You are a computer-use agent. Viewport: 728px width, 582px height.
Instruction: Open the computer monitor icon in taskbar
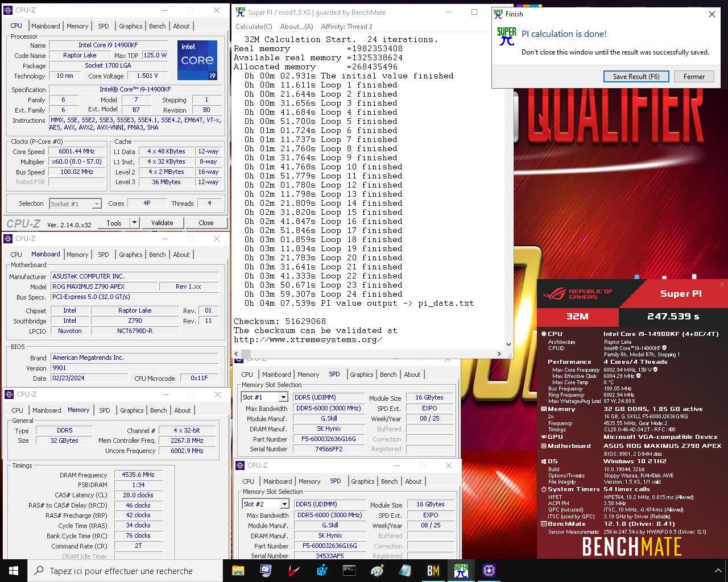[x=266, y=571]
